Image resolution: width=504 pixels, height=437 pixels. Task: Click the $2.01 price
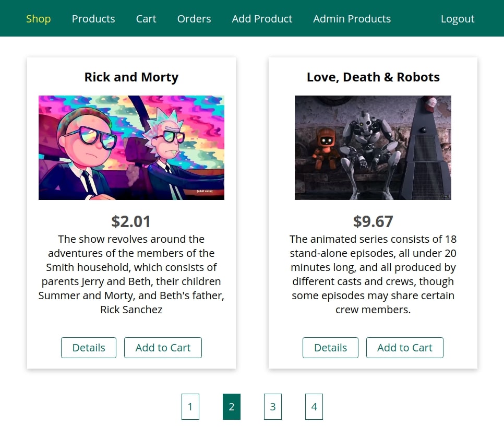pyautogui.click(x=131, y=221)
